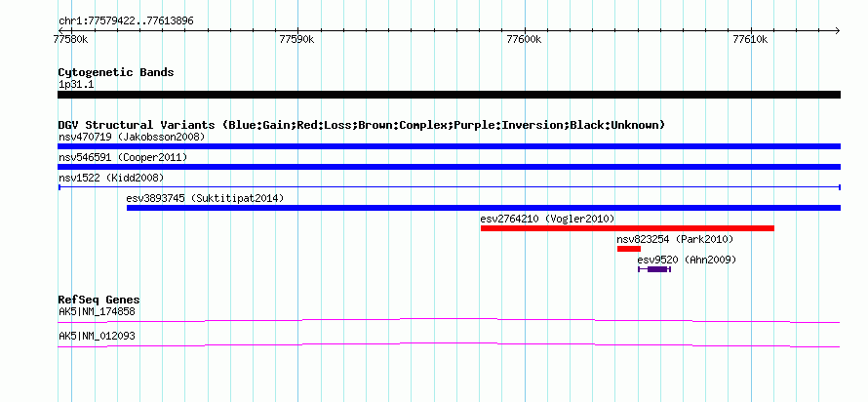The height and width of the screenshot is (402, 868).
Task: Click the nsv823254 (Park2010) red loss bar
Action: click(629, 249)
